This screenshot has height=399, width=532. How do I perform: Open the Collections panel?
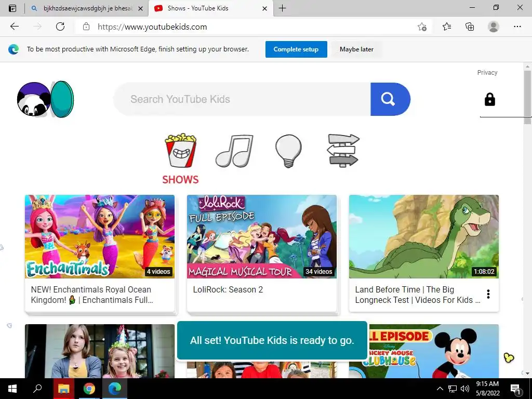(470, 26)
